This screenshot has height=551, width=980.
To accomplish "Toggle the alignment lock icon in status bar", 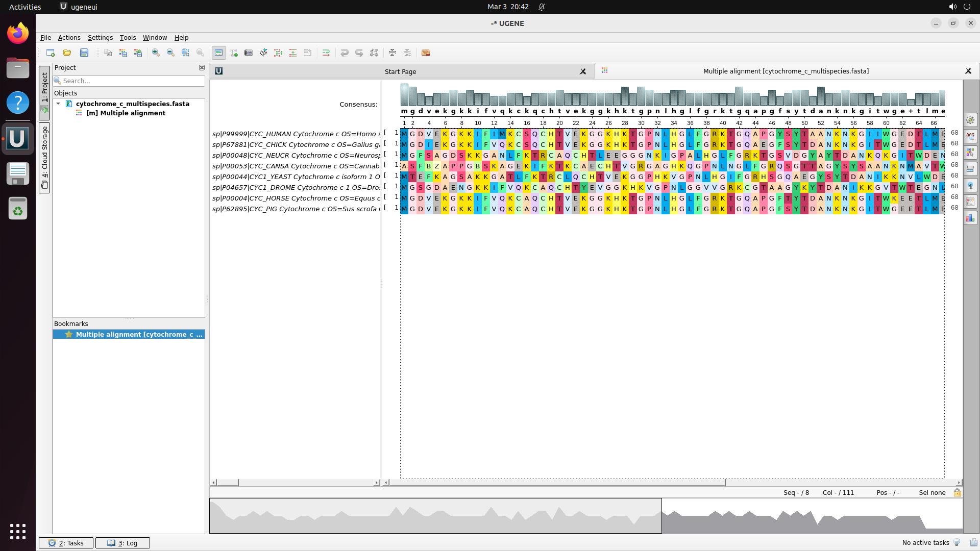I will (958, 492).
